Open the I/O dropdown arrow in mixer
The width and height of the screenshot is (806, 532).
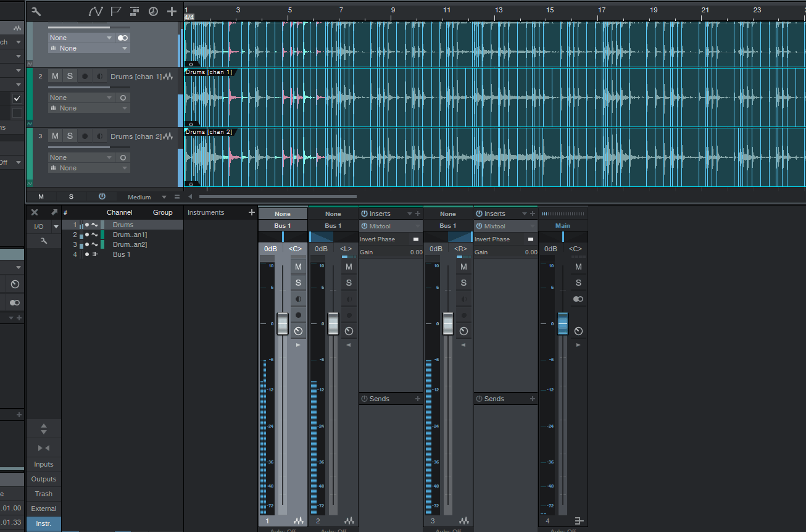[x=56, y=227]
